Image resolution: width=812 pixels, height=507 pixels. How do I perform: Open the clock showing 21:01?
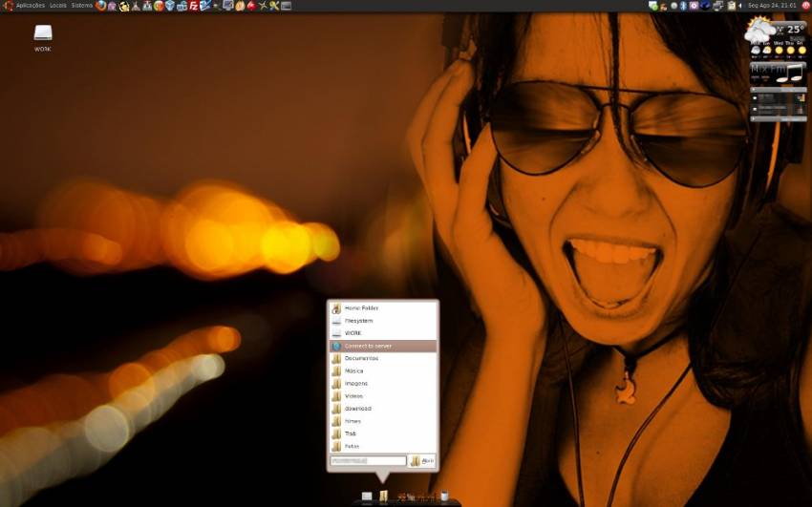[x=772, y=6]
